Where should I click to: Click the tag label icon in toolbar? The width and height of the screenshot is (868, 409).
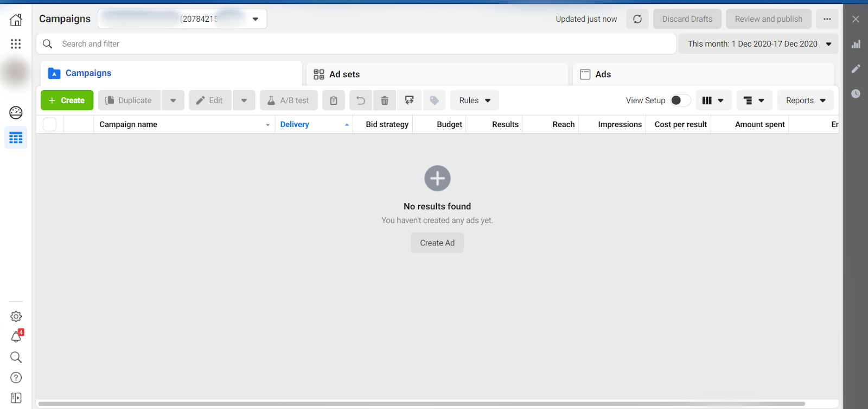[x=435, y=100]
